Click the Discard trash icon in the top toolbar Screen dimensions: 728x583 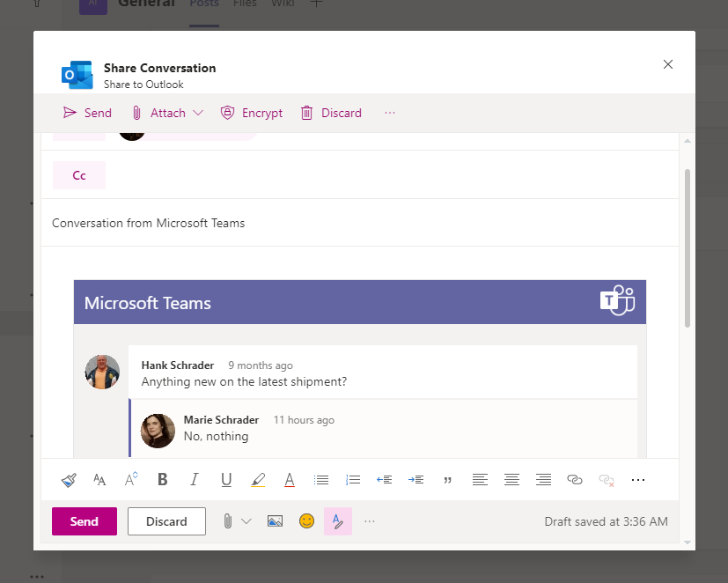306,113
